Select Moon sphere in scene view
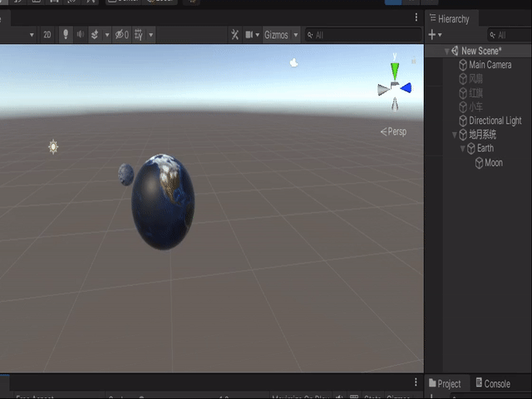 [x=126, y=175]
